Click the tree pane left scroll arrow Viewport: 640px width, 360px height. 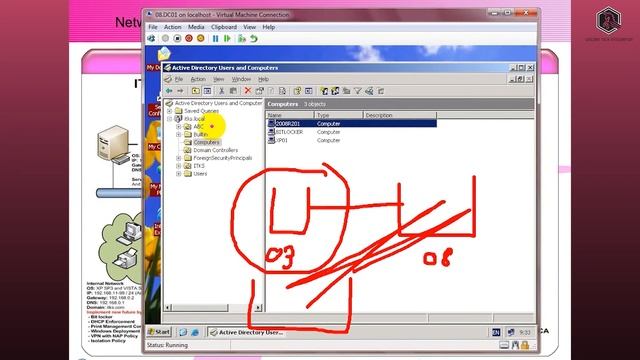click(168, 307)
